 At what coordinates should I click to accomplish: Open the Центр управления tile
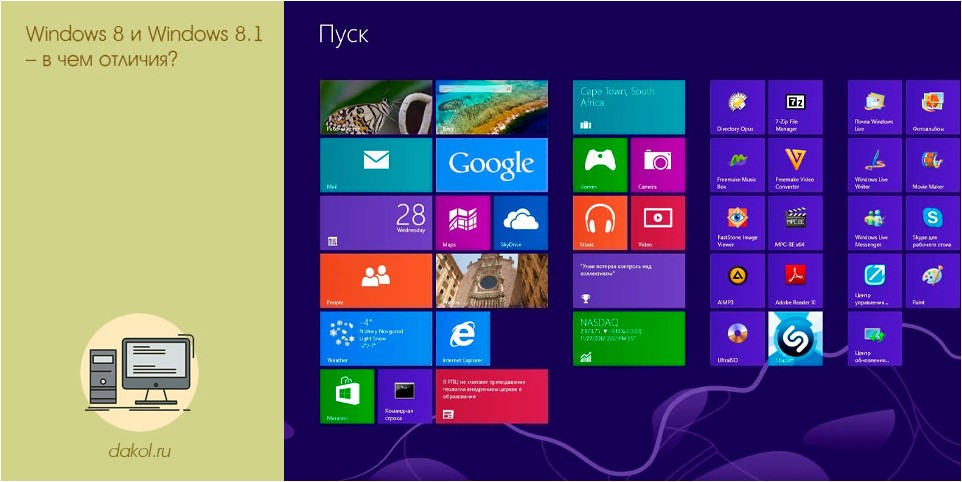coord(875,281)
